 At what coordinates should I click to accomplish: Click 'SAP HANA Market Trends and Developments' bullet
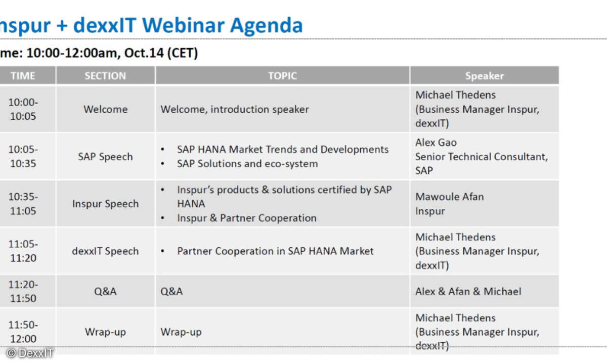(x=283, y=150)
